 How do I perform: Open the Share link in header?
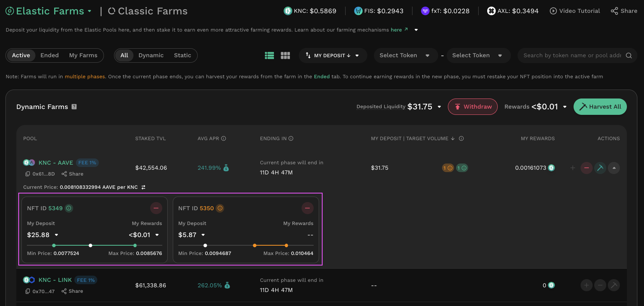coord(624,11)
